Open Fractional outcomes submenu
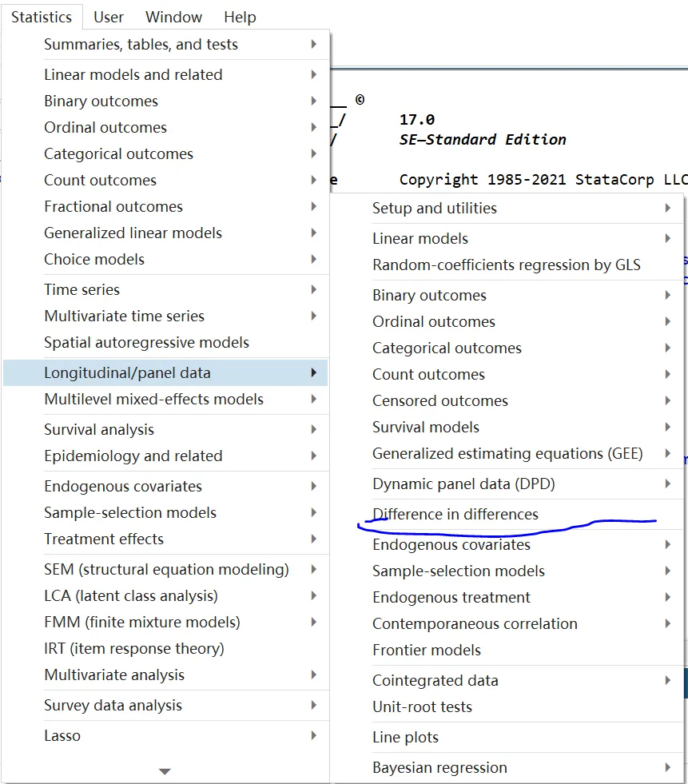 coord(165,206)
